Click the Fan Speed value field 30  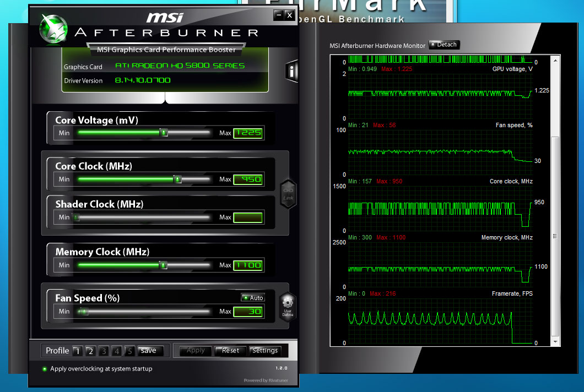click(248, 312)
